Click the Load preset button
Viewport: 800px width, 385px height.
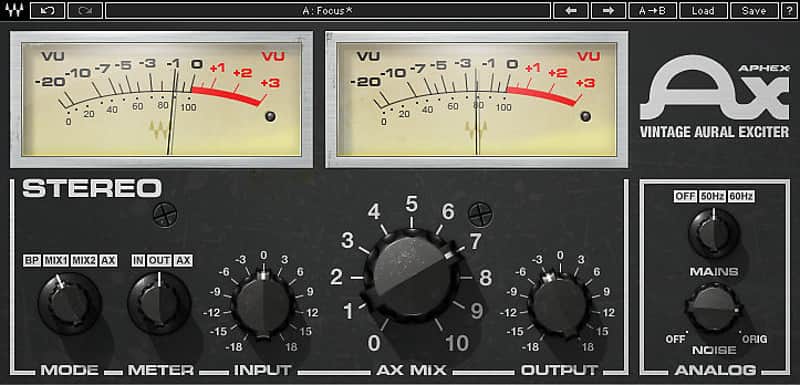[x=703, y=10]
